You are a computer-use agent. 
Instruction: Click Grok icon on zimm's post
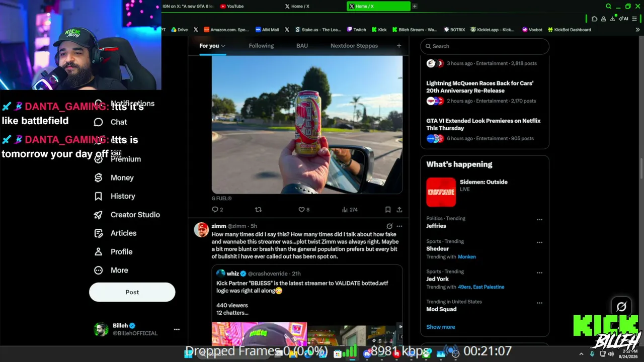(x=389, y=226)
